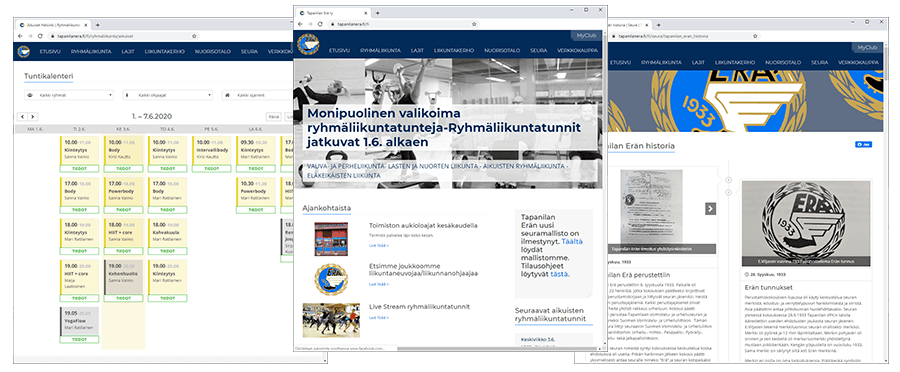Open the Kaikki ohjaajat dropdown

point(168,95)
